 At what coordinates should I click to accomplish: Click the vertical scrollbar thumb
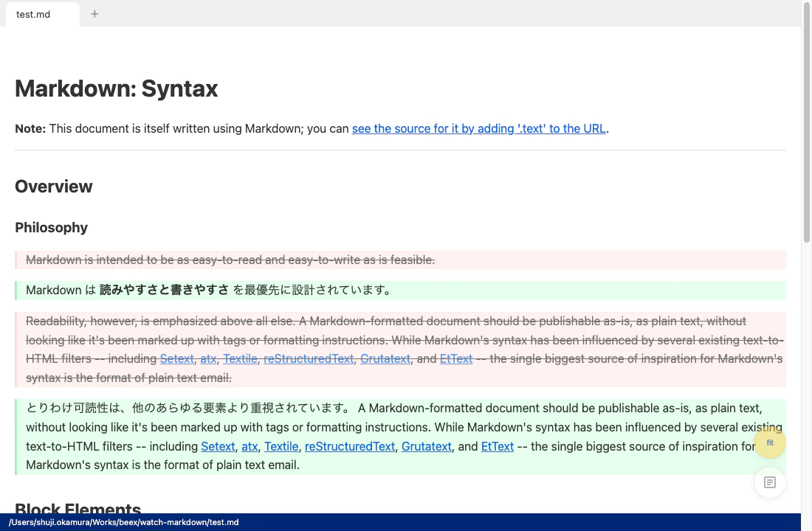coord(806,122)
